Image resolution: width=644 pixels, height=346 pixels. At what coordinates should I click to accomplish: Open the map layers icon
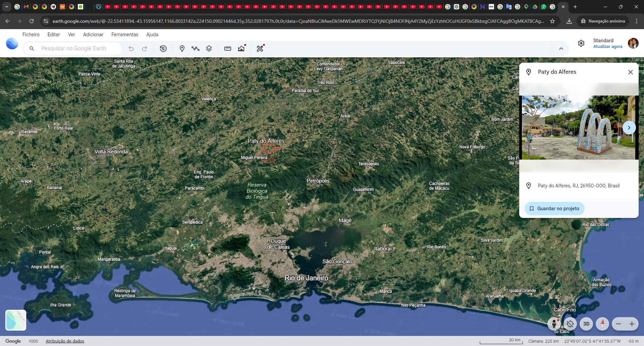pos(209,49)
